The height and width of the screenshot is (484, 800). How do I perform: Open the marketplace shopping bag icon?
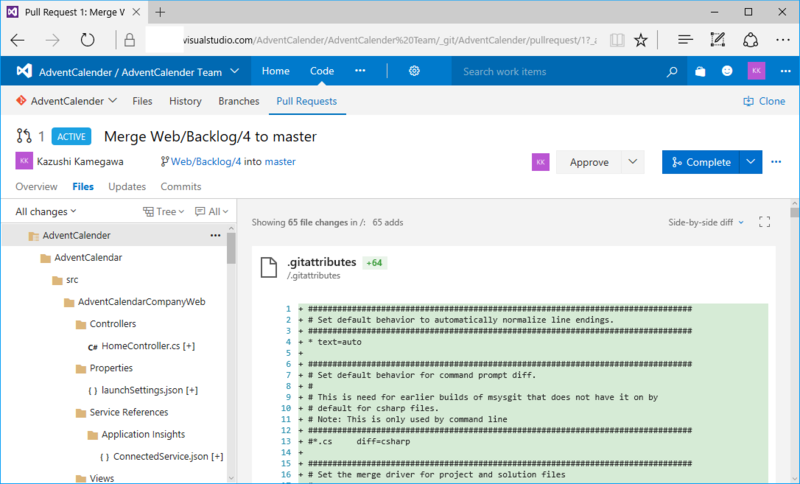tap(700, 71)
